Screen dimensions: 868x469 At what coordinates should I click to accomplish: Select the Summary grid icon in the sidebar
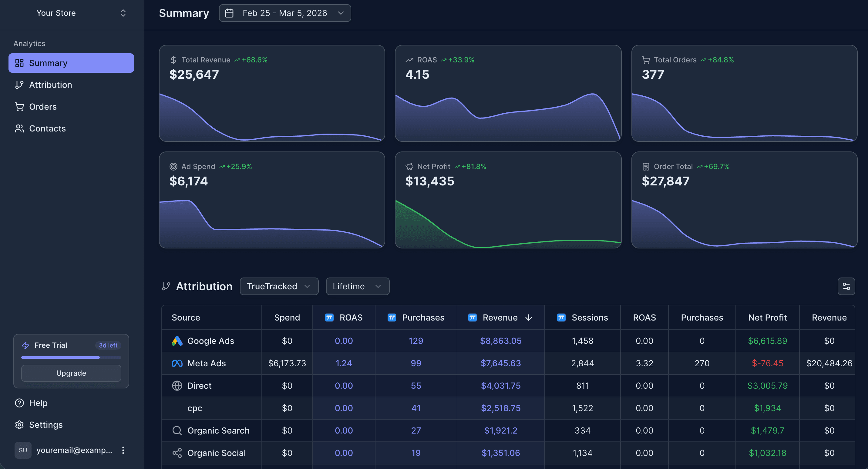point(19,63)
